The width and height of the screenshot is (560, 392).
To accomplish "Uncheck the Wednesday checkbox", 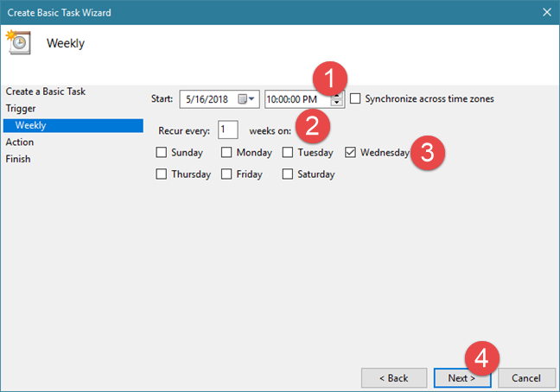I will click(350, 153).
